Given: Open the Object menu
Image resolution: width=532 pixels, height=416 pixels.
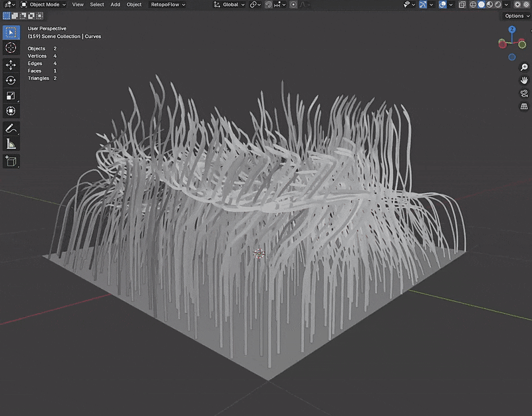Looking at the screenshot, I should point(133,4).
